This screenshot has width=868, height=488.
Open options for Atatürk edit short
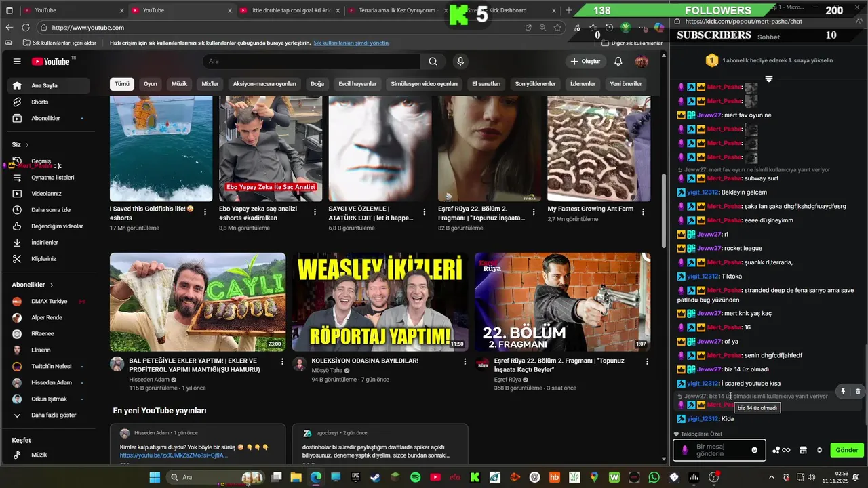(424, 212)
